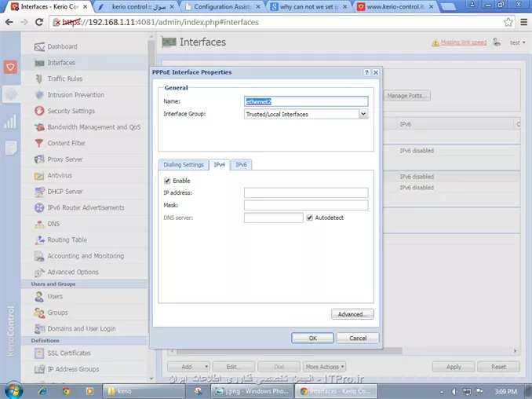Open Internet Explorer from taskbar
532x399 pixels.
coord(42,391)
